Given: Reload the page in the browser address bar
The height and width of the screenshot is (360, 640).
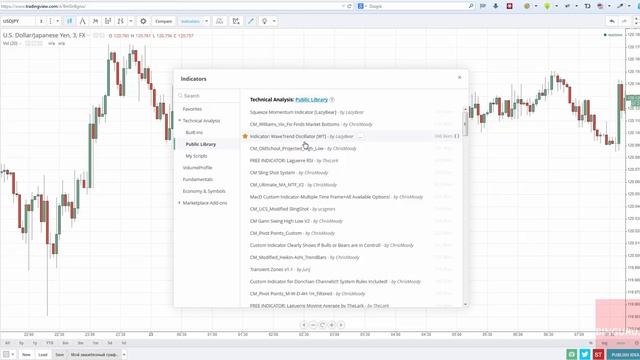Looking at the screenshot, I should pyautogui.click(x=349, y=6).
